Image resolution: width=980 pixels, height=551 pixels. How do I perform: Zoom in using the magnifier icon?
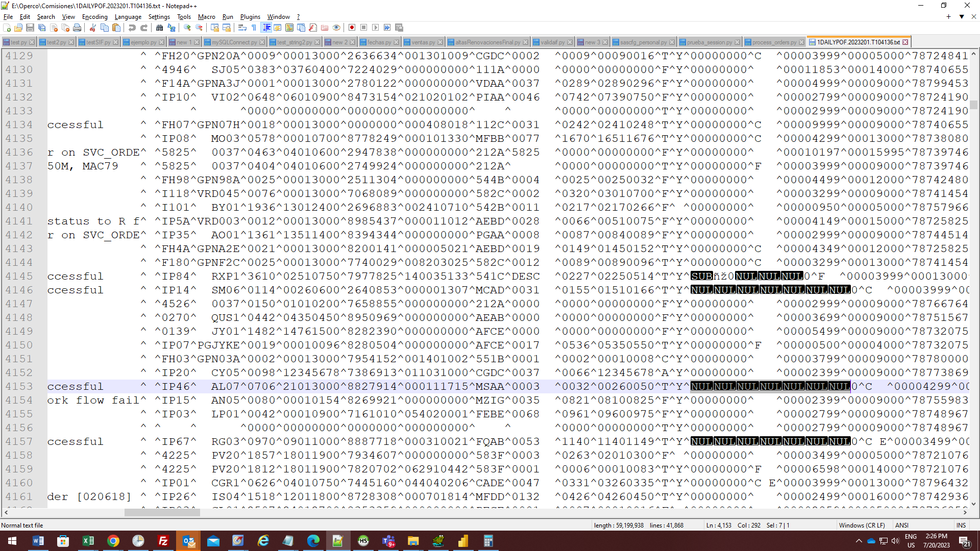point(187,28)
